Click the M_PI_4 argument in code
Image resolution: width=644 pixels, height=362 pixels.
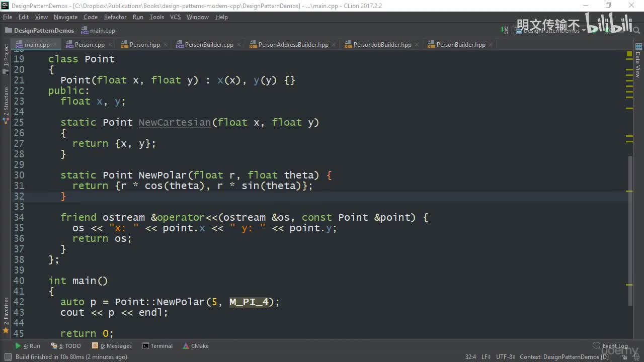[249, 302]
